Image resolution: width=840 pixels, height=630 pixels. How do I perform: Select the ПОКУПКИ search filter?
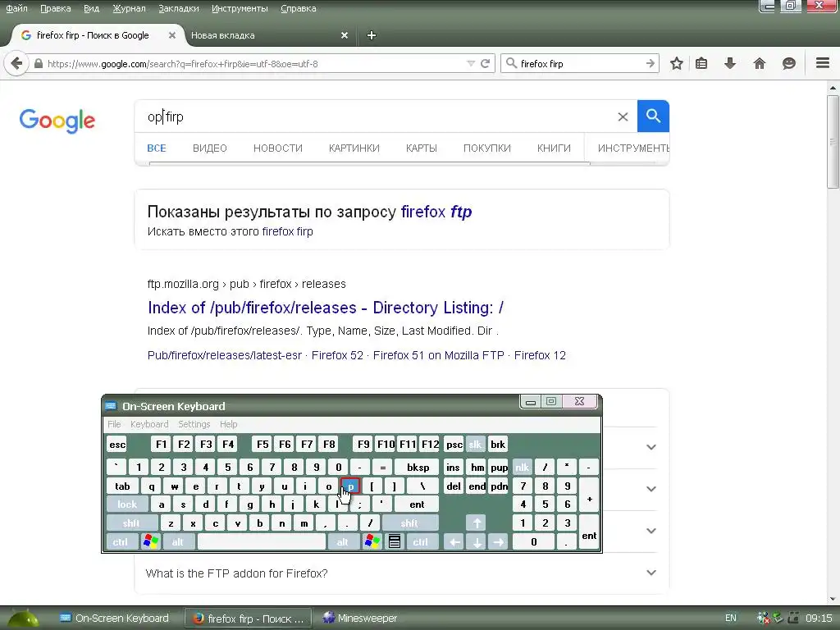pyautogui.click(x=487, y=148)
